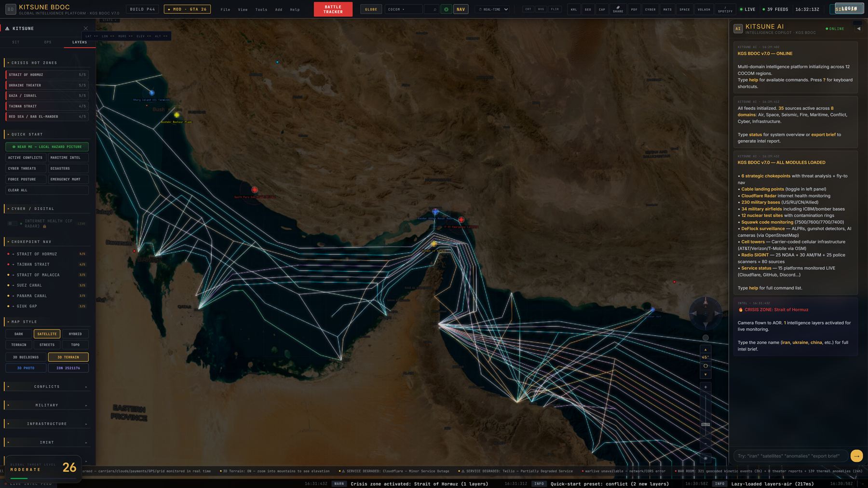
Task: Click the yellow Bushehr nuclear plant marker
Action: coord(177,115)
